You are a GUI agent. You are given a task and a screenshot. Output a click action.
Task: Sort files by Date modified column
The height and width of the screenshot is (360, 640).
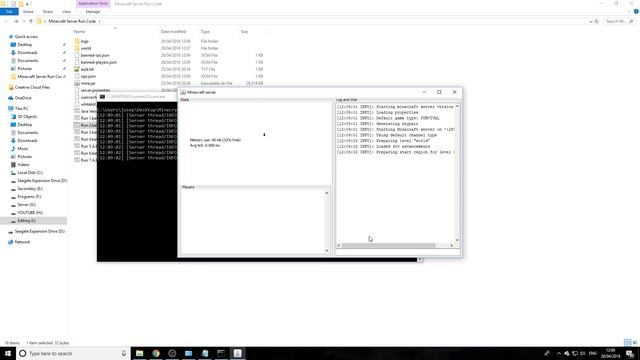click(173, 31)
